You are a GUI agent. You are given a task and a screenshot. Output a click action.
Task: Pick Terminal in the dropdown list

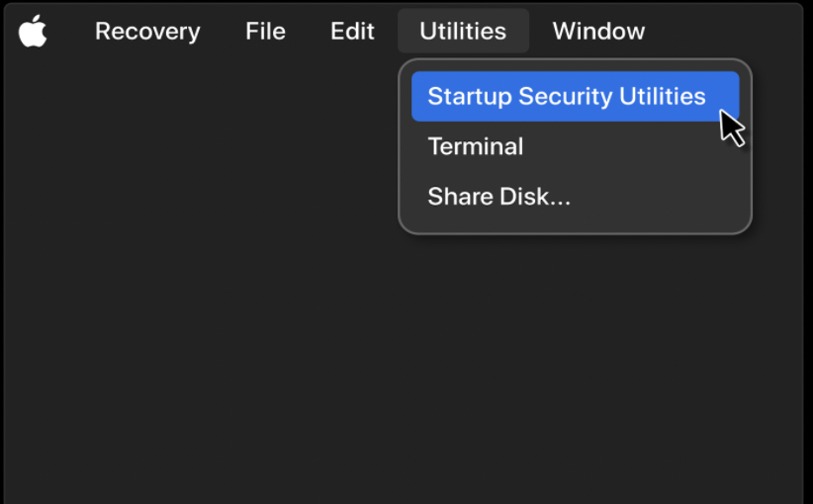476,146
